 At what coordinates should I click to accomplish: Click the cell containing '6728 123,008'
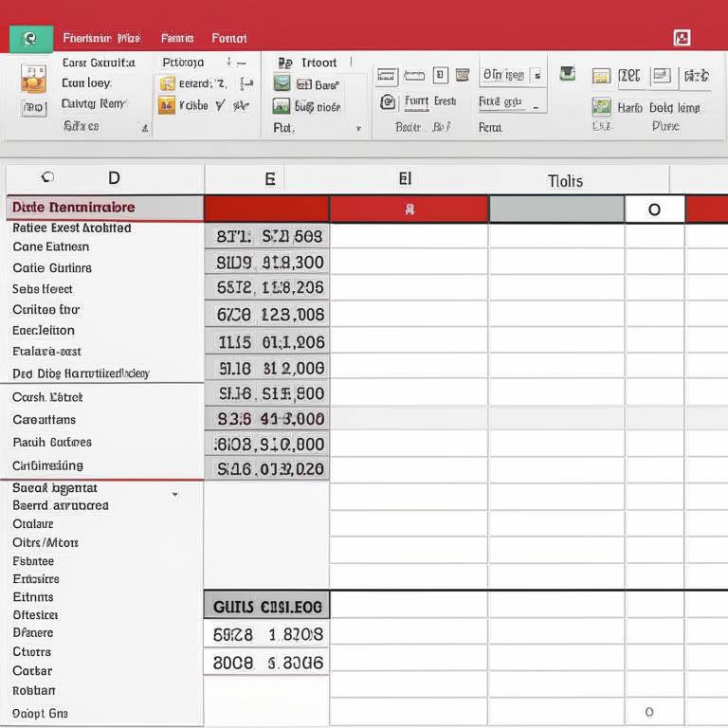tap(267, 315)
